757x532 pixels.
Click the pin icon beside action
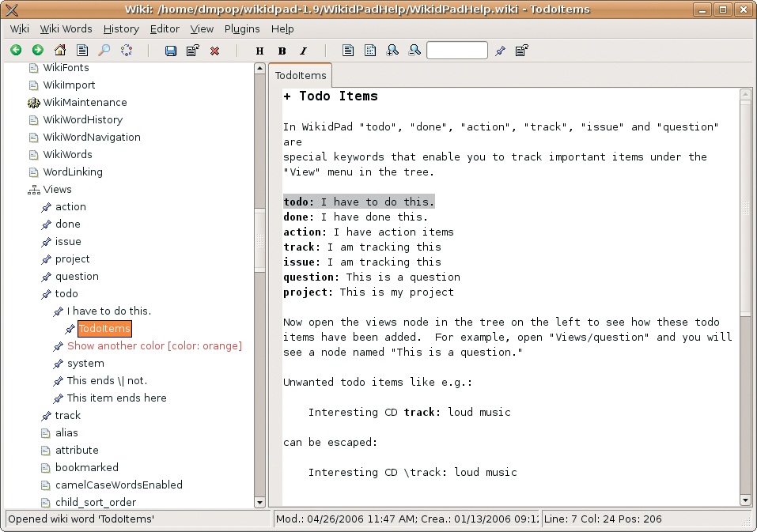click(47, 207)
